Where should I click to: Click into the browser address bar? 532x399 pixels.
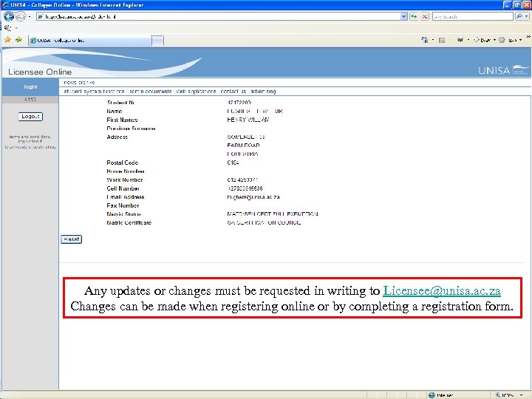[x=219, y=16]
